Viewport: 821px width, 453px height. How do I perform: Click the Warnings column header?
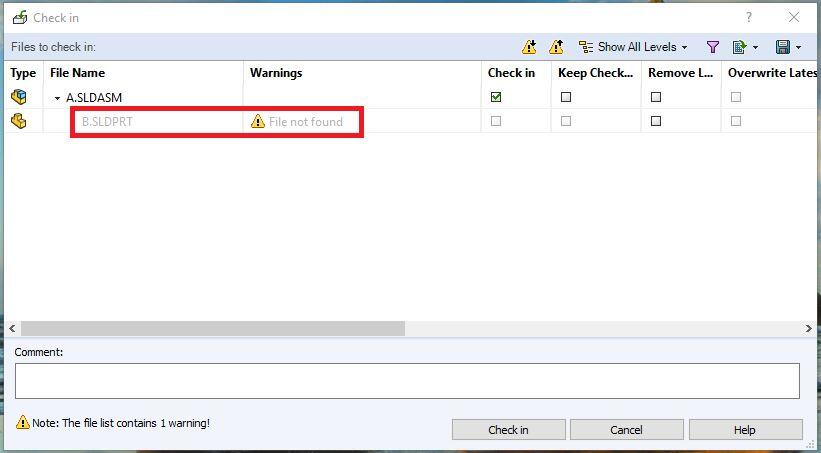click(276, 73)
